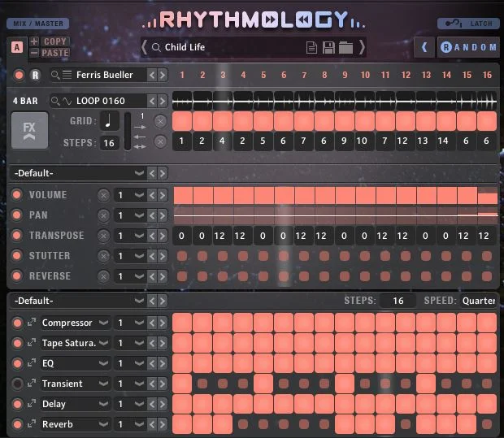Select previous kit before Ferris Bueller
Viewport: 504px width, 438px height.
152,76
